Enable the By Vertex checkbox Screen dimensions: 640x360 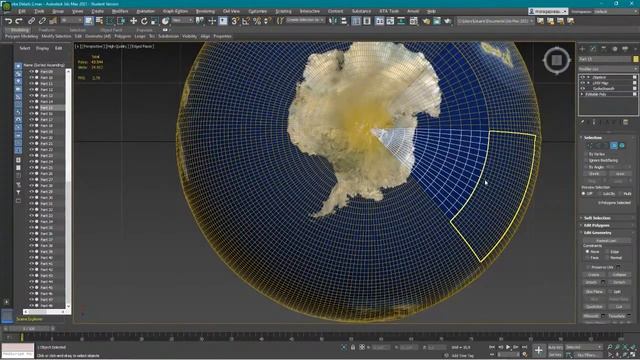click(586, 154)
